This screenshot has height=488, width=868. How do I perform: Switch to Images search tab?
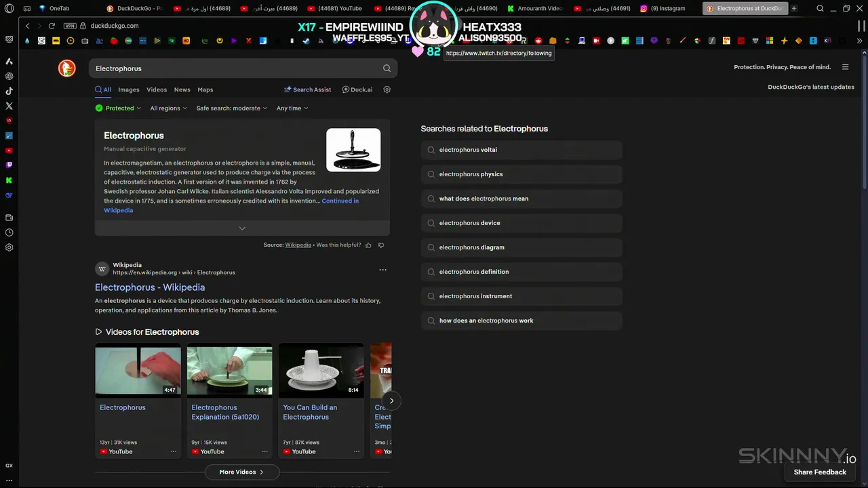tap(129, 89)
